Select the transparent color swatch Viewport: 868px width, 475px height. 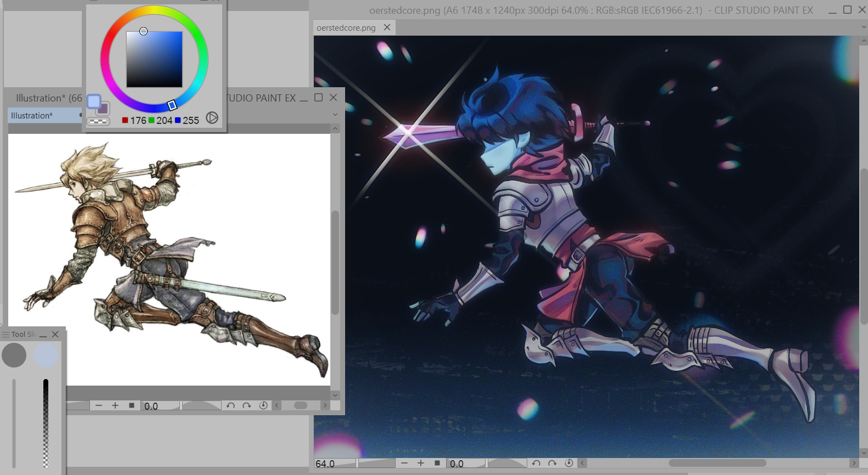(x=98, y=121)
